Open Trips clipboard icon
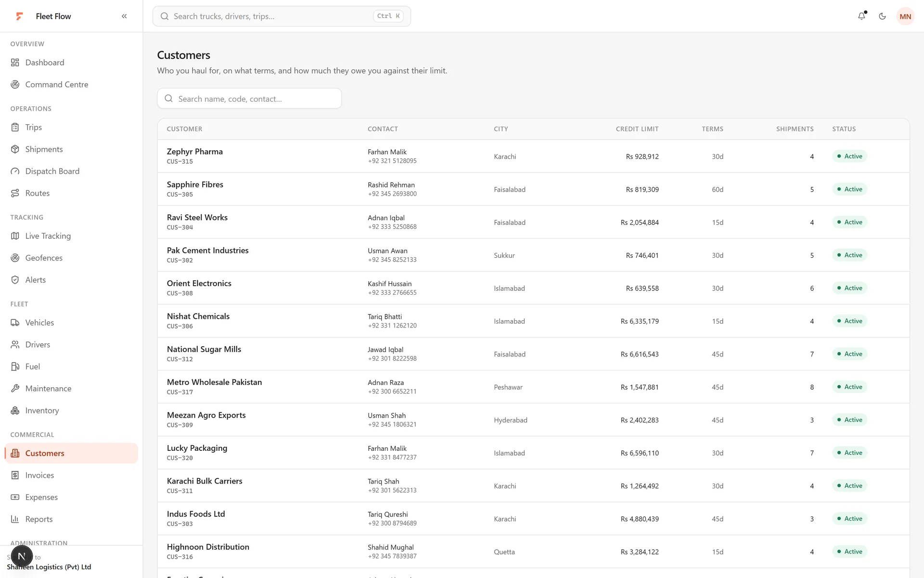 15,128
